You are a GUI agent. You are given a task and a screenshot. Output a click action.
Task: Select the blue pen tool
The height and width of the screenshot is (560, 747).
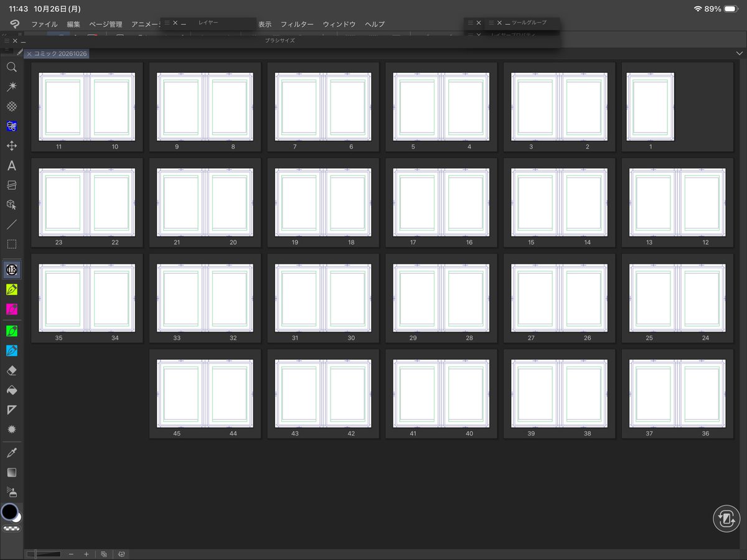click(x=11, y=350)
